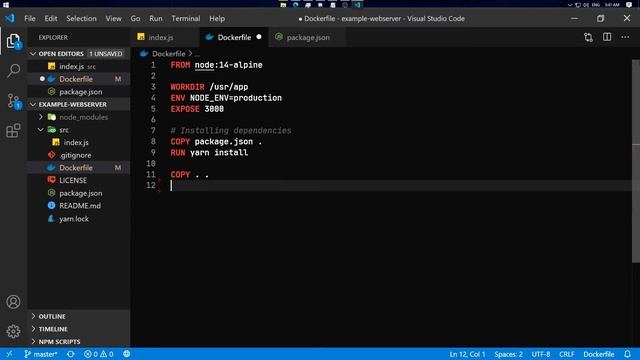Switch to the package.json editor tab
The image size is (640, 360).
(307, 37)
